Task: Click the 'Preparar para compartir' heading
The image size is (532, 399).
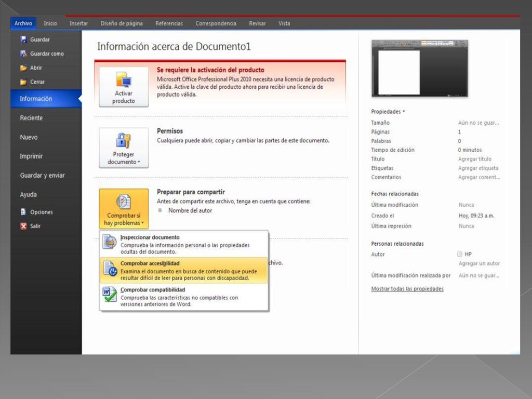Action: (191, 192)
